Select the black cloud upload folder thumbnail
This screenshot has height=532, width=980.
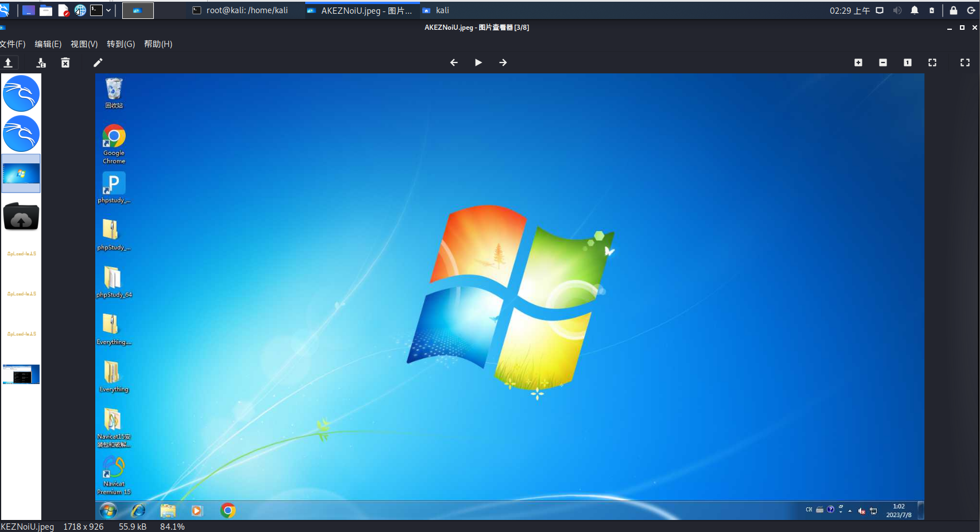pyautogui.click(x=21, y=217)
